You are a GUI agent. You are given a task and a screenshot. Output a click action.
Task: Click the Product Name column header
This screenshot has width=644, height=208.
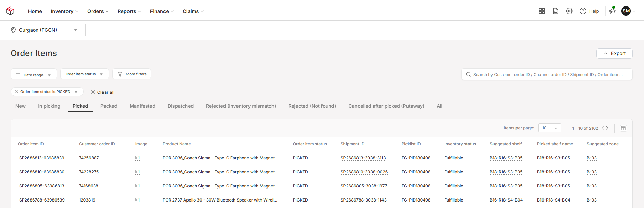(177, 144)
